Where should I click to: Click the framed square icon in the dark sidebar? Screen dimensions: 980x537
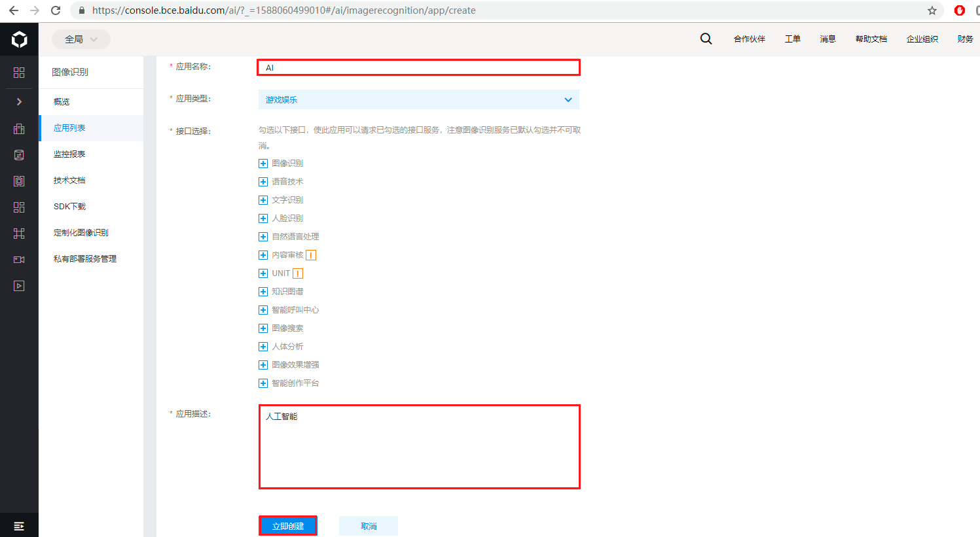click(x=19, y=181)
